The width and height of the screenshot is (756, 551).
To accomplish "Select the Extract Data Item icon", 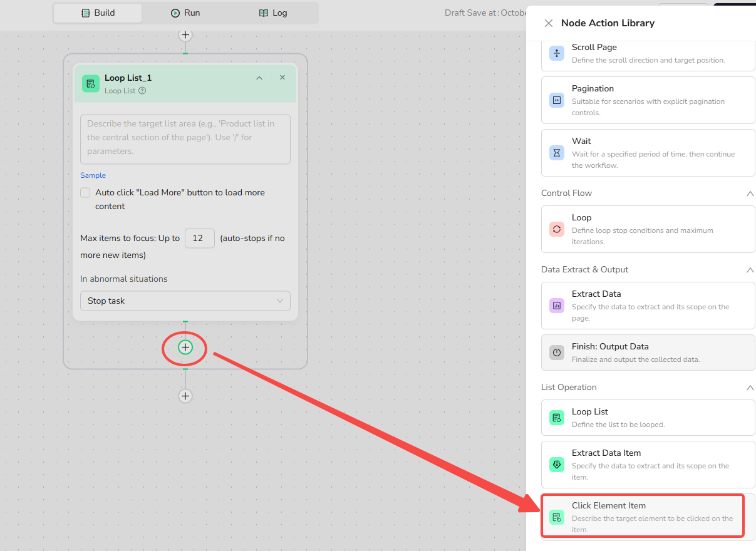I will tap(557, 465).
